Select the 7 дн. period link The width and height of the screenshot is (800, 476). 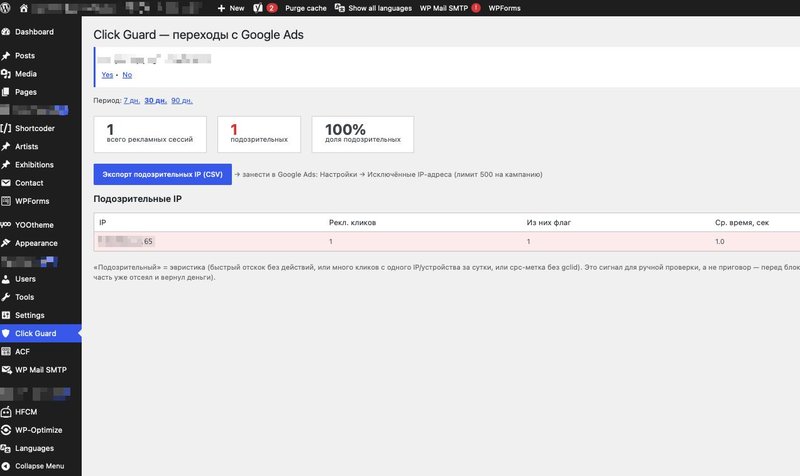click(132, 101)
